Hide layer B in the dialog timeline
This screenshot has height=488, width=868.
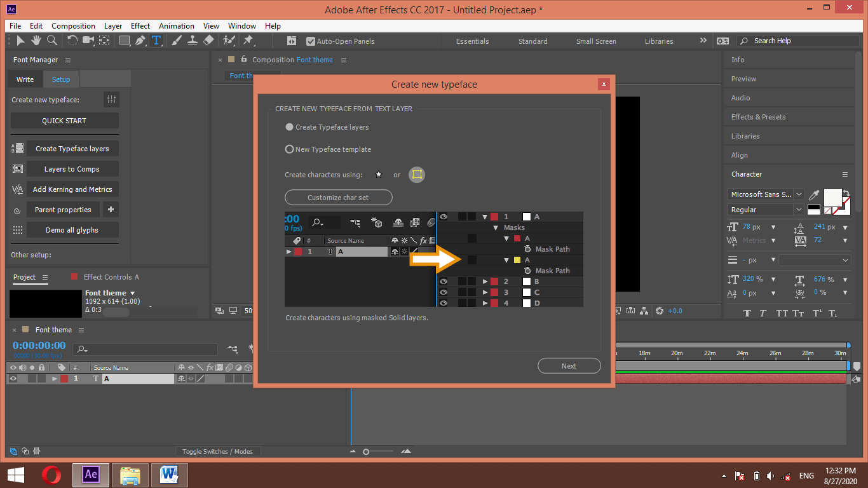click(x=444, y=281)
